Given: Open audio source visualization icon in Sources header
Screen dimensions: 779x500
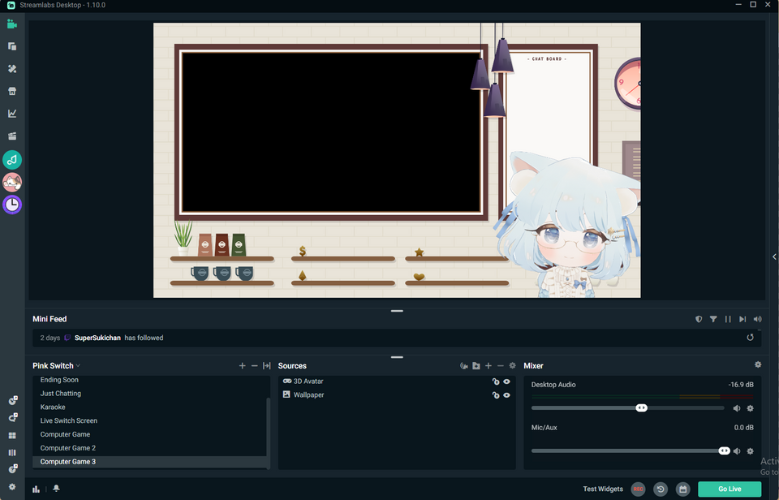Looking at the screenshot, I should (x=464, y=366).
